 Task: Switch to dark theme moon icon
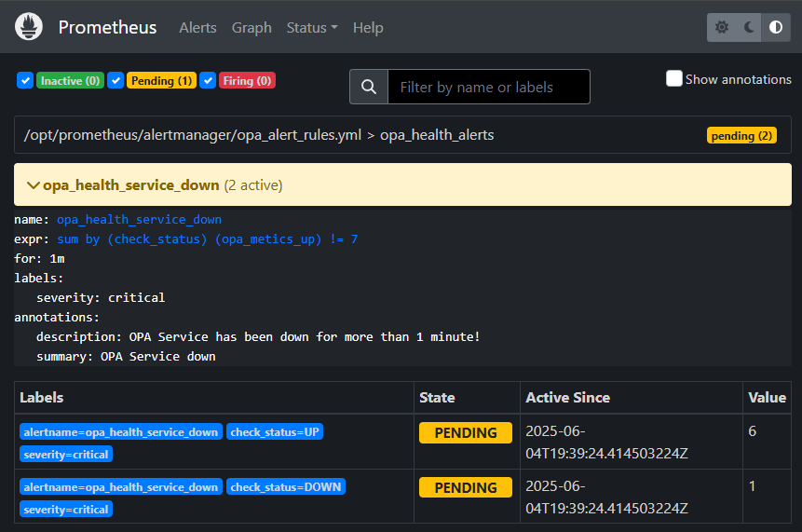[x=749, y=27]
